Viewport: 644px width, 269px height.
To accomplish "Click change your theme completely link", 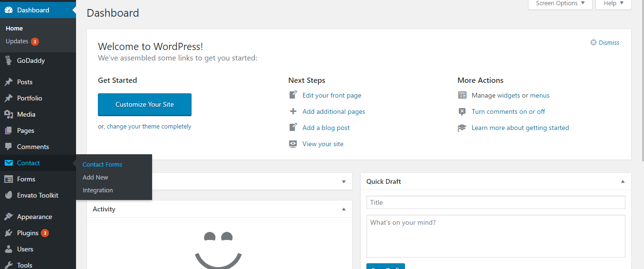I will (x=149, y=127).
